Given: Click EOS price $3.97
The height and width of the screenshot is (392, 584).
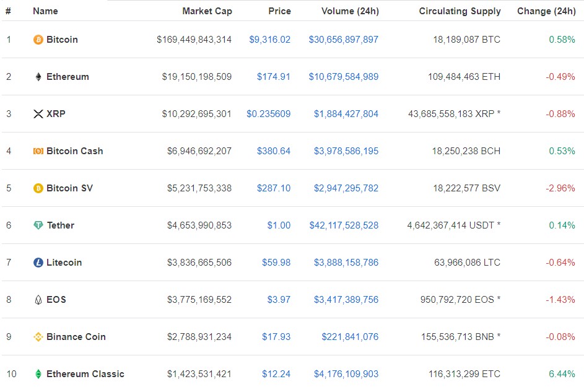Looking at the screenshot, I should (279, 300).
